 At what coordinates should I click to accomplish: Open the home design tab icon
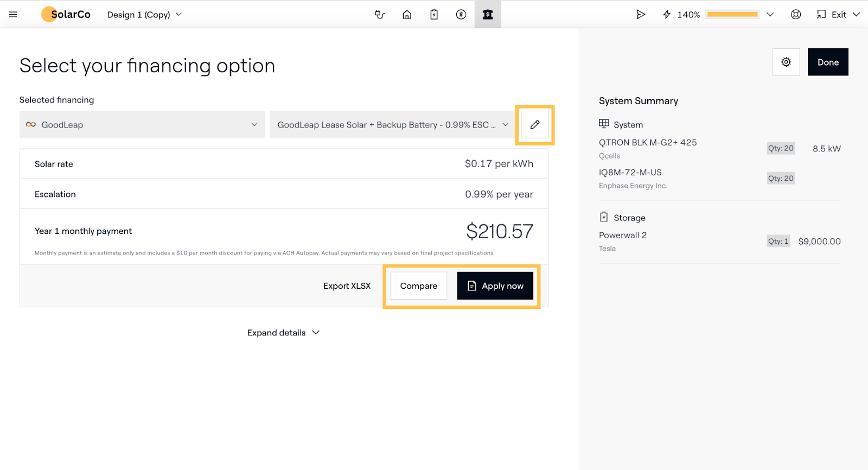point(407,15)
